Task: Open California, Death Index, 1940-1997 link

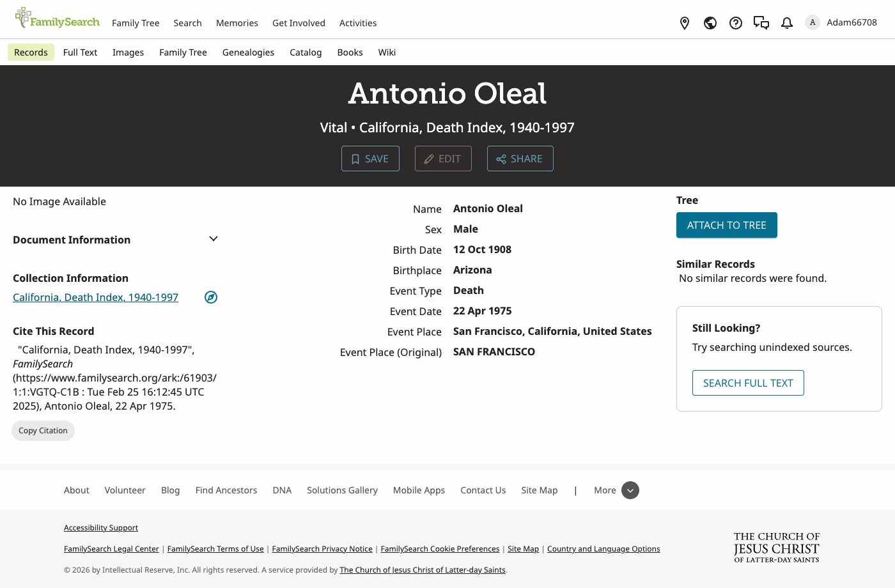Action: tap(96, 297)
